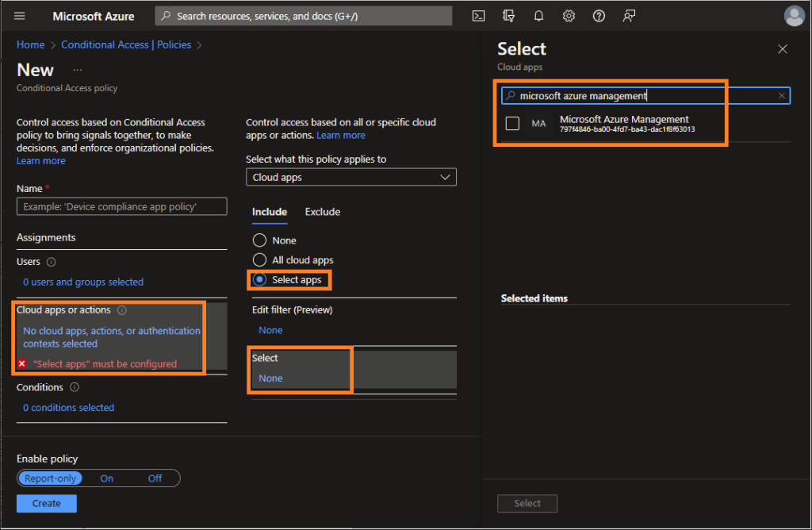The image size is (812, 530).
Task: Open No cloud apps selected link
Action: tap(111, 337)
